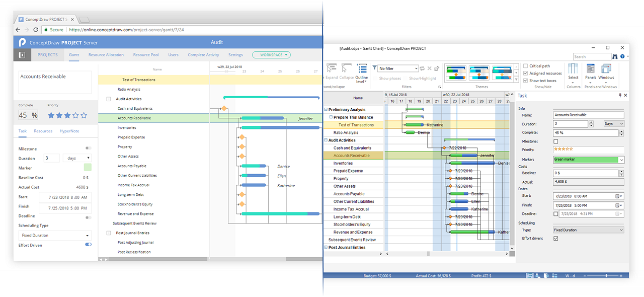
Task: Set priority to the fourth star
Action: pos(75,115)
